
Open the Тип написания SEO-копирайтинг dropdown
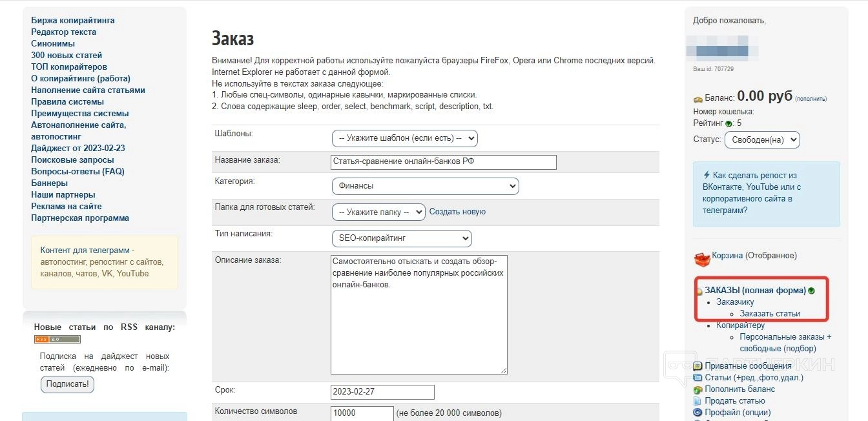[x=401, y=238]
